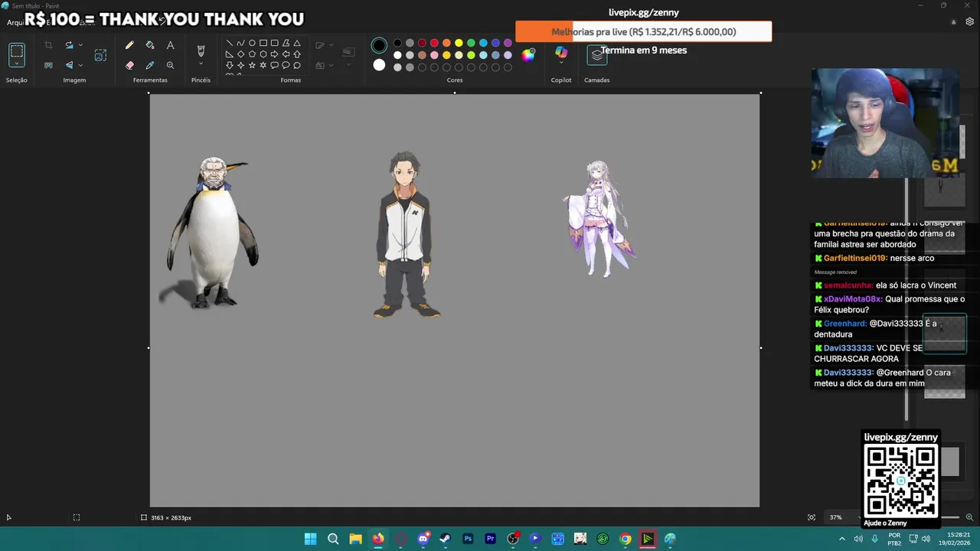The width and height of the screenshot is (980, 551).
Task: Click Greenhard's chat message username
Action: (845, 324)
